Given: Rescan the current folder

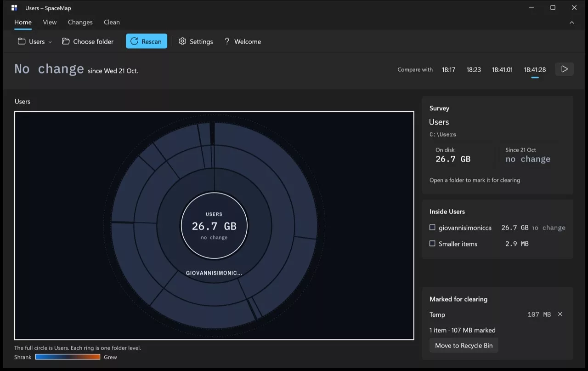Looking at the screenshot, I should (x=147, y=41).
